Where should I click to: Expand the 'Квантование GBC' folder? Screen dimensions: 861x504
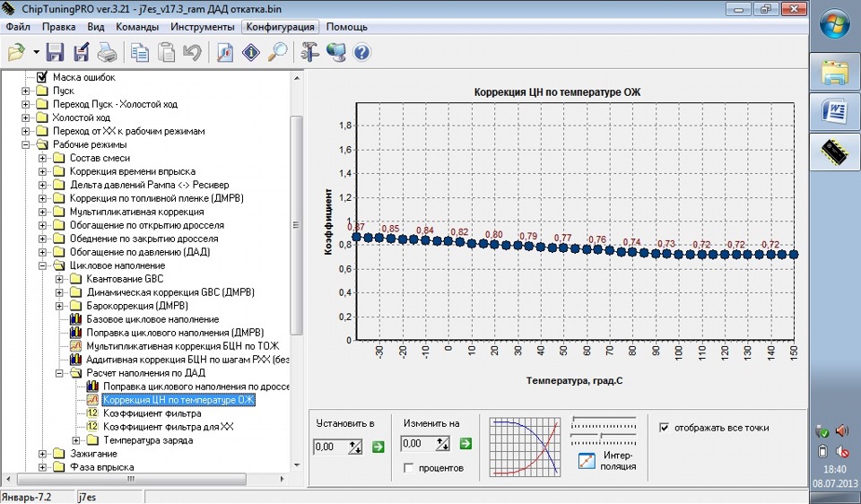(60, 279)
